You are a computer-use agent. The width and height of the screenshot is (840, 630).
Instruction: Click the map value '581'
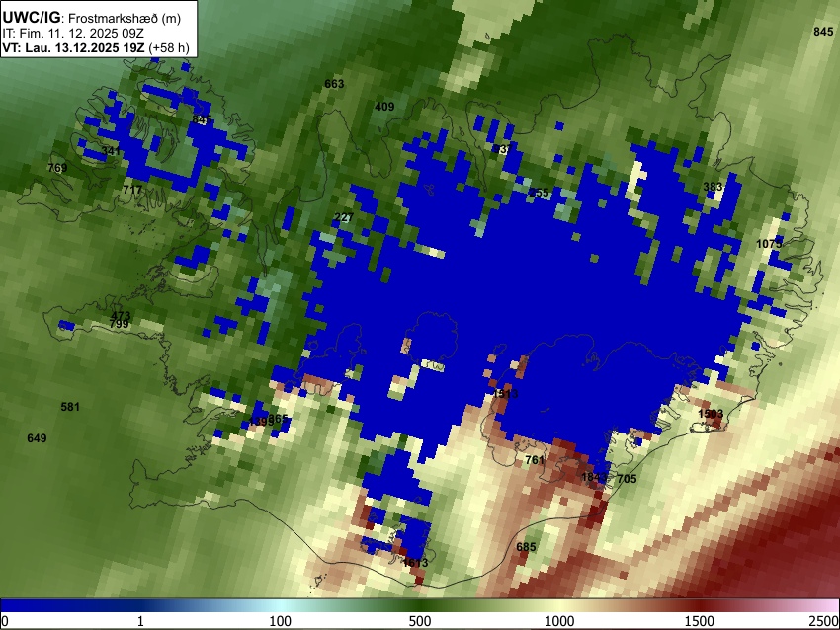pos(70,407)
